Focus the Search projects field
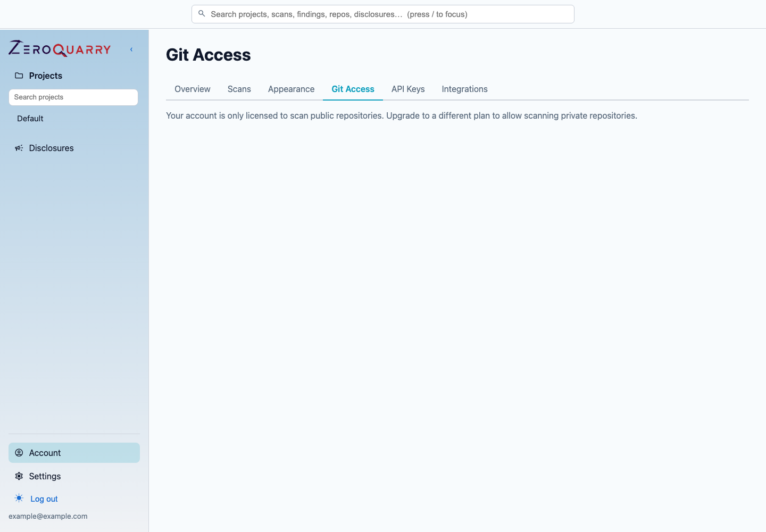The width and height of the screenshot is (766, 532). tap(73, 97)
